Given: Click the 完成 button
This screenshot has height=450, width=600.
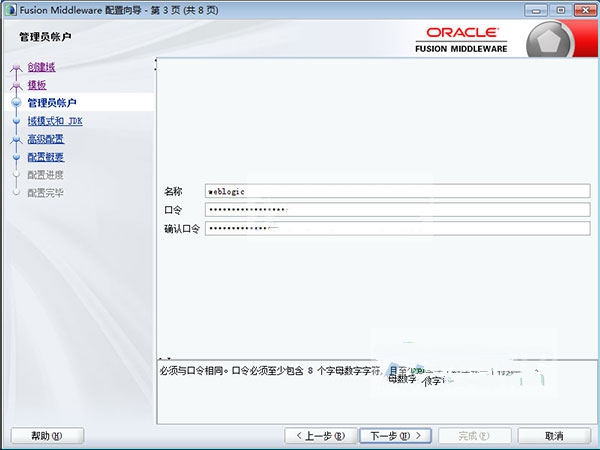Looking at the screenshot, I should 474,435.
